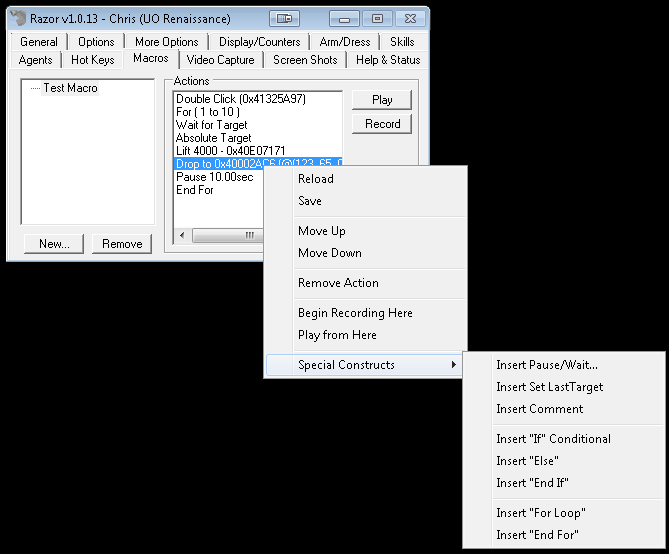Image resolution: width=669 pixels, height=554 pixels.
Task: Click the horizontal scrollbar thumb in the actions list
Action: (228, 235)
